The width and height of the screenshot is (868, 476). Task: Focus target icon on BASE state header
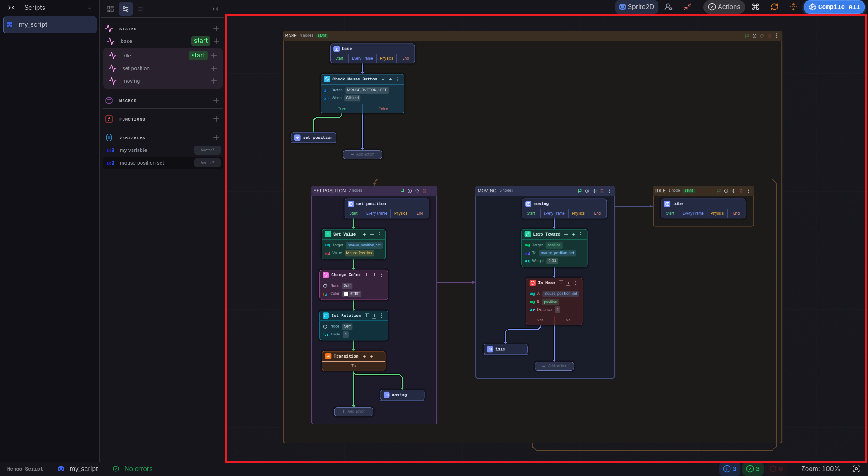[754, 36]
